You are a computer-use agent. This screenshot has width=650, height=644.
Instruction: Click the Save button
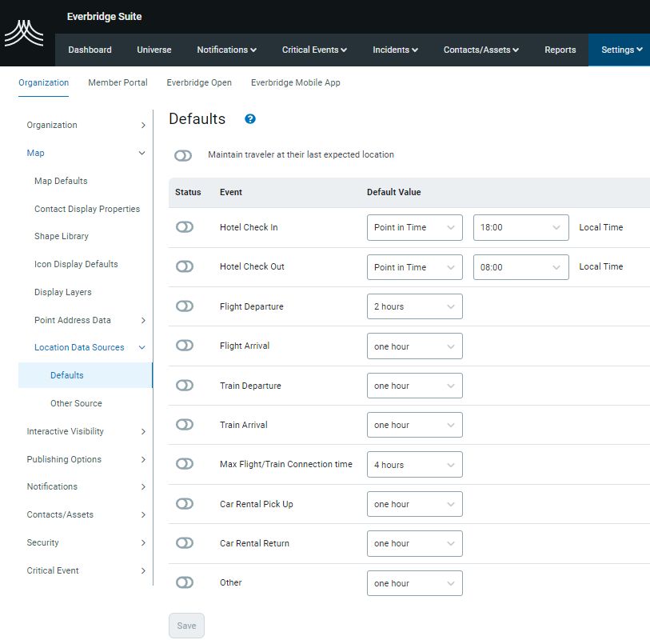186,626
